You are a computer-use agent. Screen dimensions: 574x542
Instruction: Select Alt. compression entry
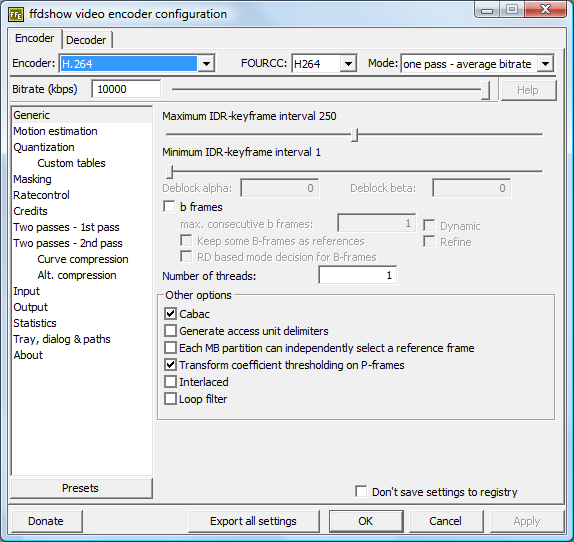pos(77,275)
